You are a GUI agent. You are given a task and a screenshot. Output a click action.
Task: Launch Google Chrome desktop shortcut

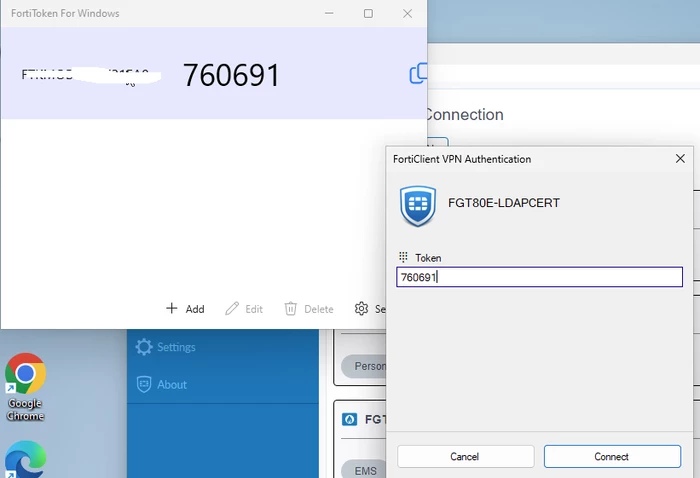25,387
